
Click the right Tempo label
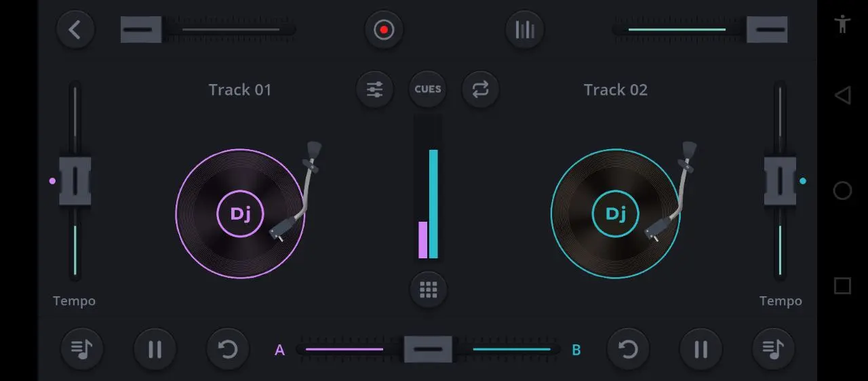pyautogui.click(x=781, y=301)
